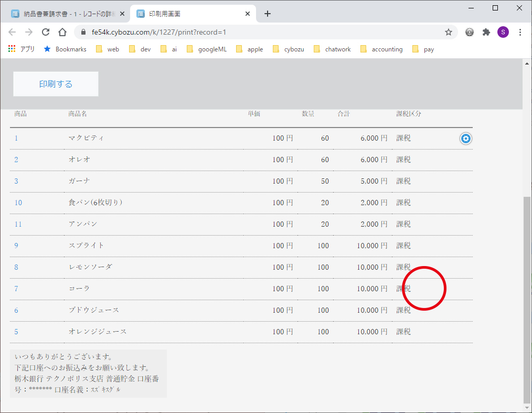Open the ai bookmark folder
532x413 pixels.
pyautogui.click(x=168, y=49)
